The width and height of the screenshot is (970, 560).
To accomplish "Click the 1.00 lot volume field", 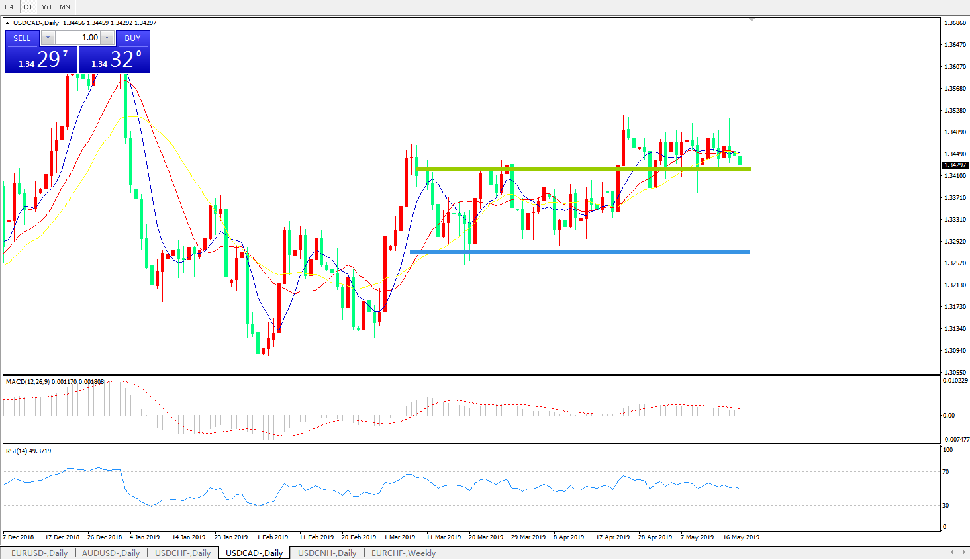I will point(78,38).
